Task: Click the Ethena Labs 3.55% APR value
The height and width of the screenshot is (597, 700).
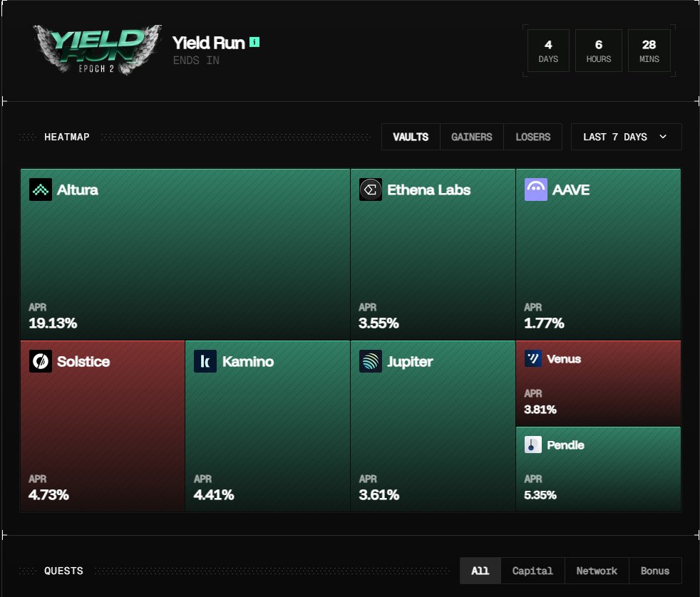Action: [379, 323]
